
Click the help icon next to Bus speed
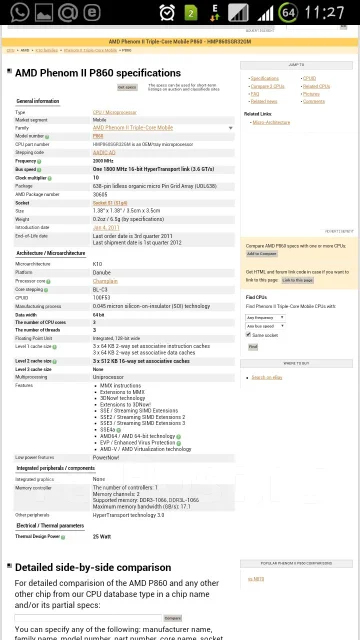(x=39, y=169)
